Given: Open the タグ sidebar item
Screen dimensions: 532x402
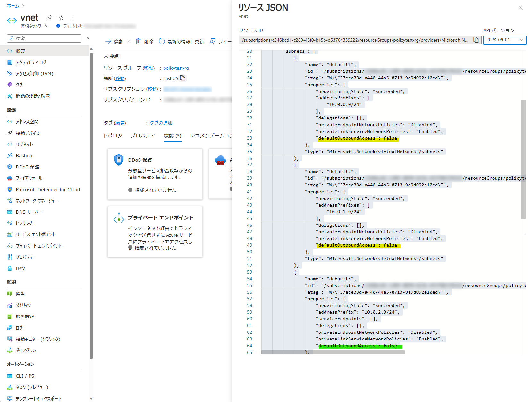Looking at the screenshot, I should point(19,85).
